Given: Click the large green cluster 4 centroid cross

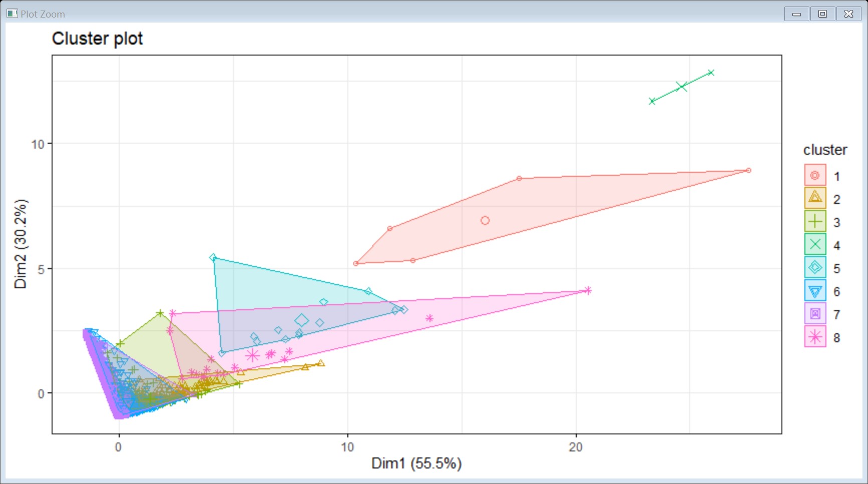Looking at the screenshot, I should [682, 87].
